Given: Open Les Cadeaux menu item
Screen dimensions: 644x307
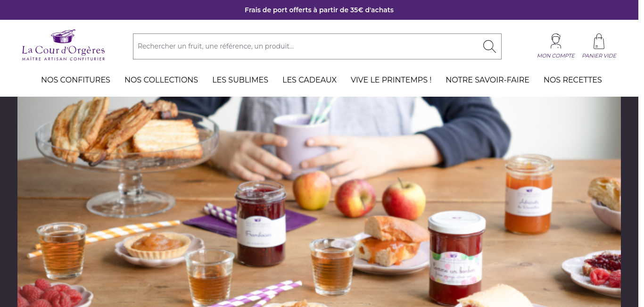Looking at the screenshot, I should 309,80.
